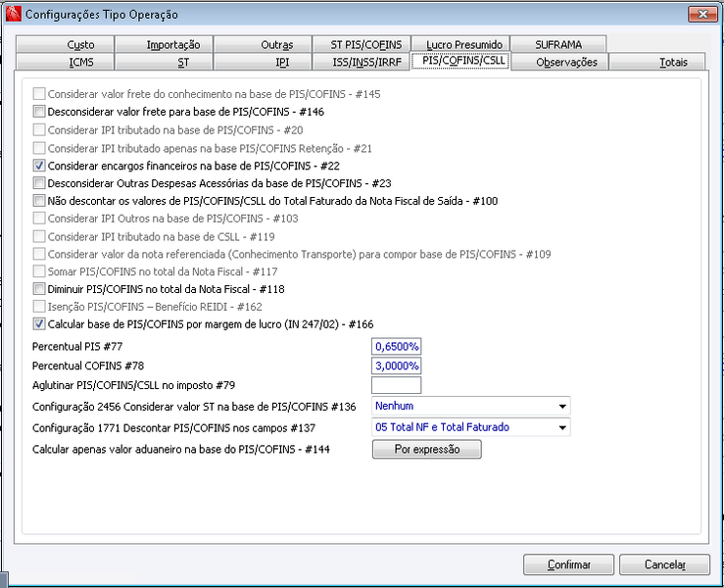
Task: Select the PIS/COFINS/CSLL tab
Action: click(x=460, y=61)
